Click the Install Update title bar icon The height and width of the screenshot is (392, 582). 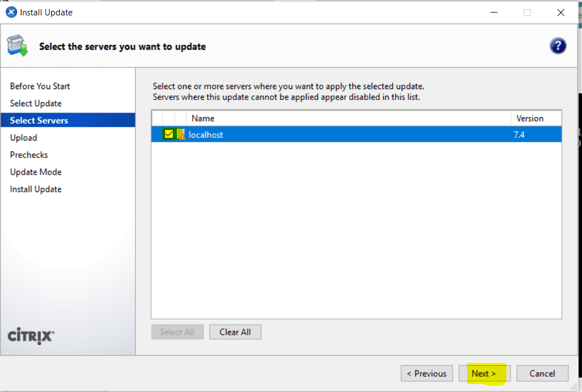pos(11,12)
